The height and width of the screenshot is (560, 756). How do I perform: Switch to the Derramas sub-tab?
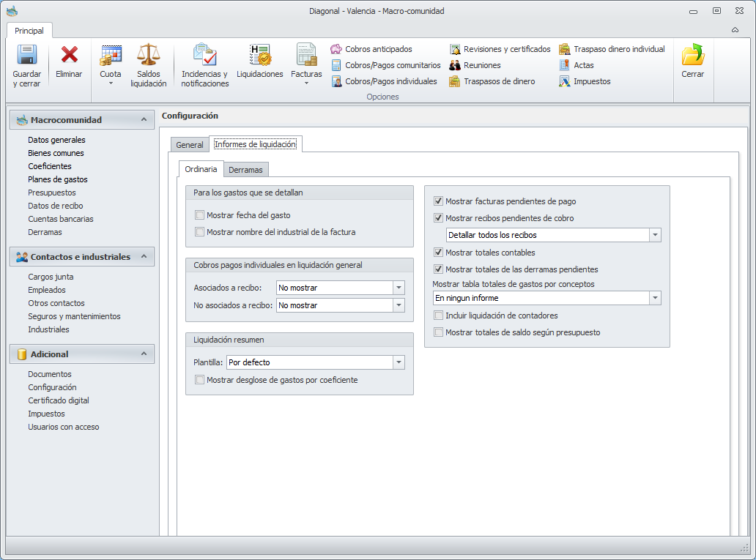245,170
